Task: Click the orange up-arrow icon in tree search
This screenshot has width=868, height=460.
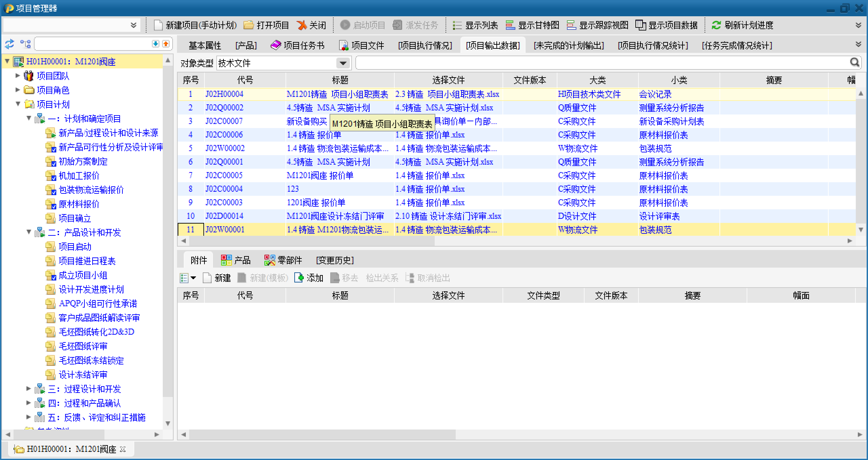Action: pyautogui.click(x=166, y=44)
